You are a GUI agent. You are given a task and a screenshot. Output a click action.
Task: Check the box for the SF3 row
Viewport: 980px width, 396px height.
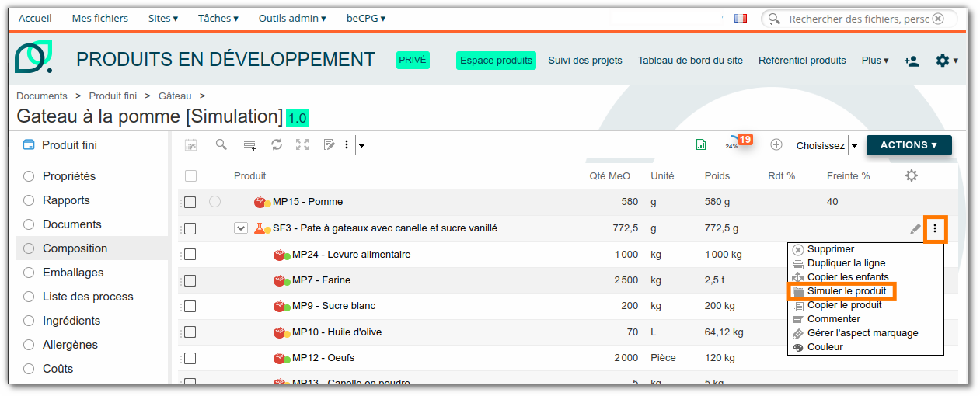click(x=190, y=228)
